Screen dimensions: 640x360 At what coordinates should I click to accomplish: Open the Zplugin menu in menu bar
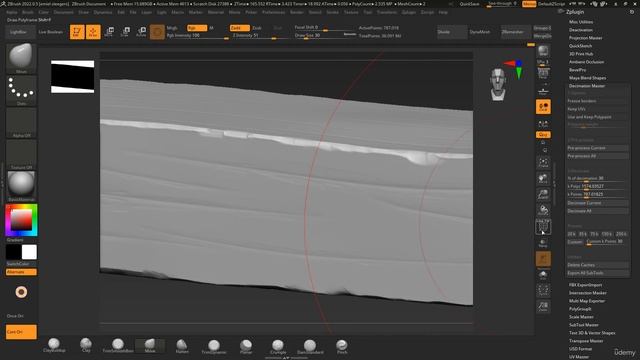point(409,12)
